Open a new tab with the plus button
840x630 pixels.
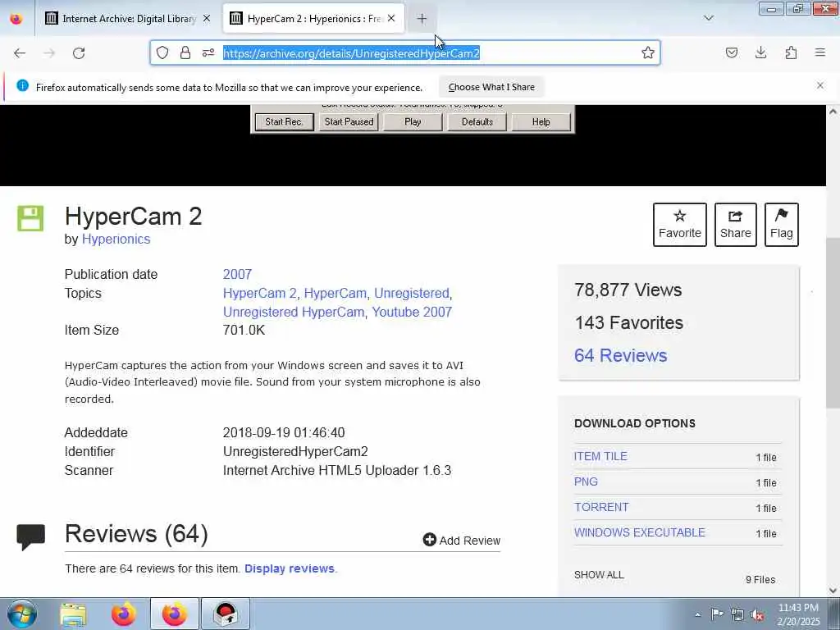[x=422, y=19]
